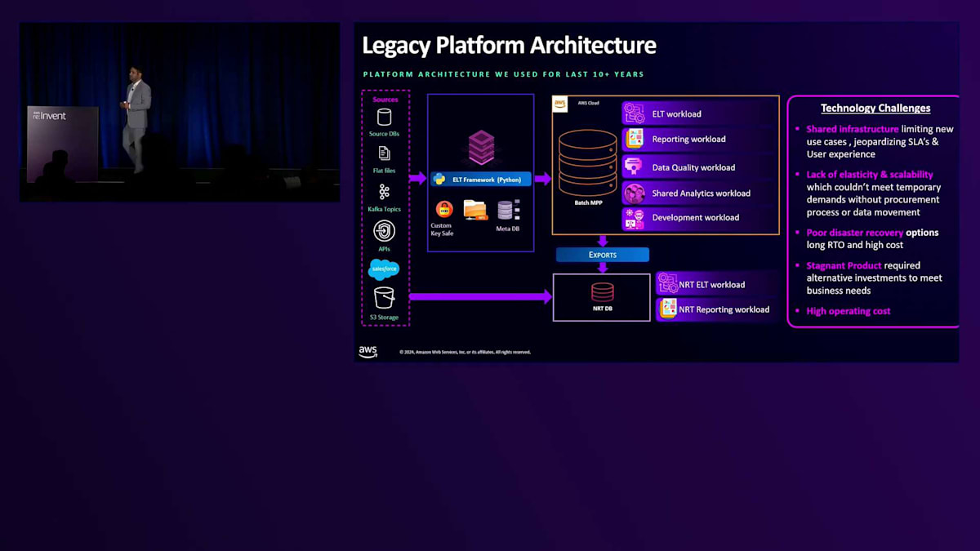The width and height of the screenshot is (980, 551).
Task: Click the NRT DB database icon
Action: 602,292
